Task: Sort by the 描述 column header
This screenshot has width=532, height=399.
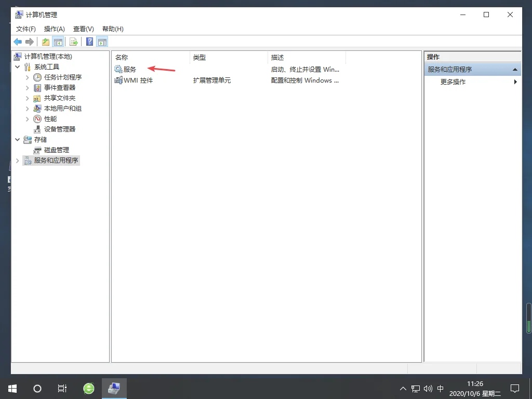Action: (x=307, y=58)
